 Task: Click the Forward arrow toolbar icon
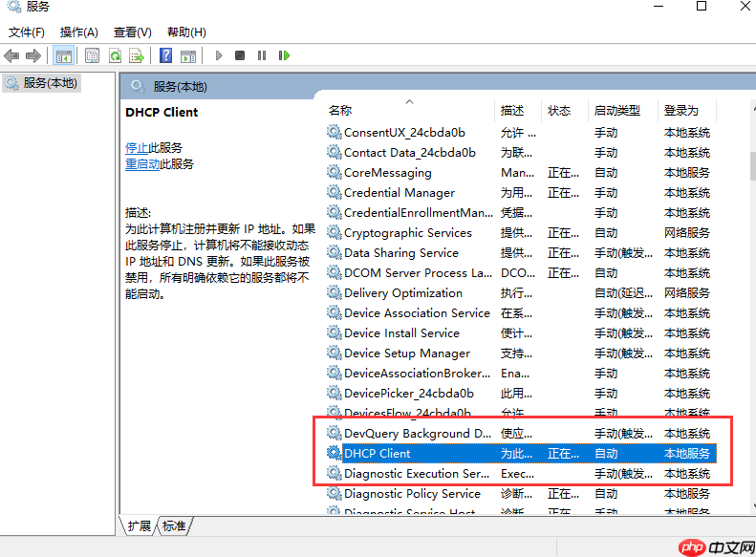(33, 55)
